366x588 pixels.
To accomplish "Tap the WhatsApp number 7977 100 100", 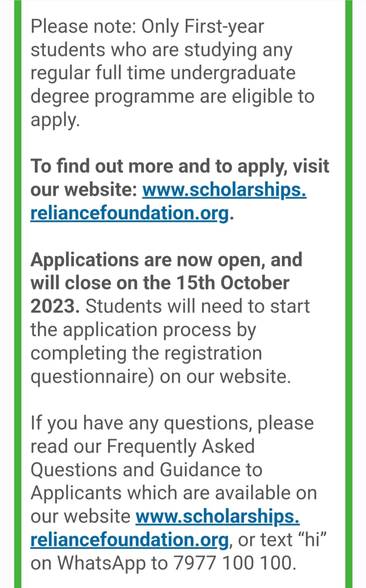I will tap(234, 563).
